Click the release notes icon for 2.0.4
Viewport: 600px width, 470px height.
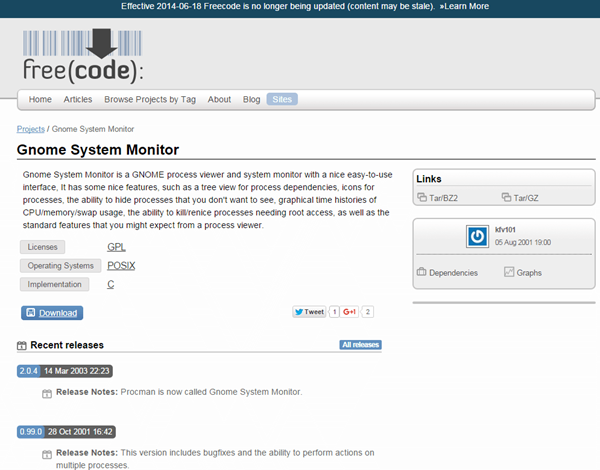click(47, 393)
